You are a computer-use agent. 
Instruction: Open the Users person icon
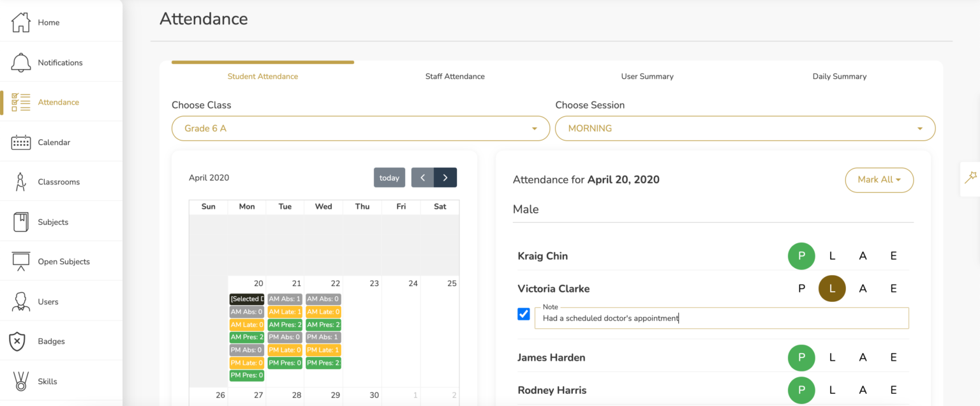point(21,301)
